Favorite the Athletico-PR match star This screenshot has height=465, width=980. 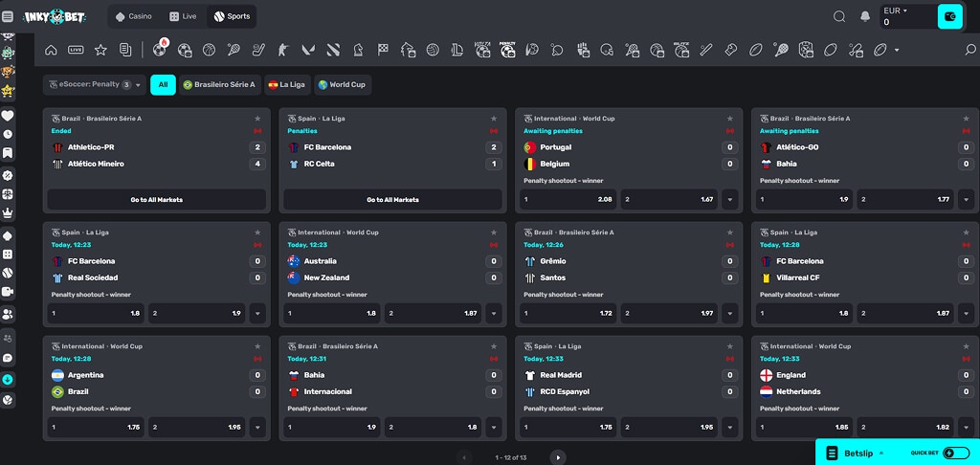pos(257,118)
